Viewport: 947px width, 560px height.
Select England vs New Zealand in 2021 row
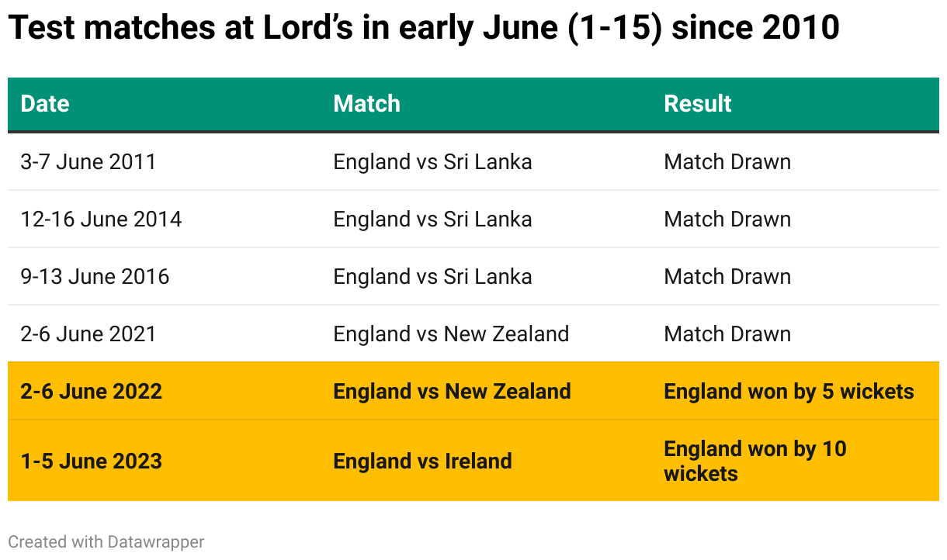click(x=451, y=334)
